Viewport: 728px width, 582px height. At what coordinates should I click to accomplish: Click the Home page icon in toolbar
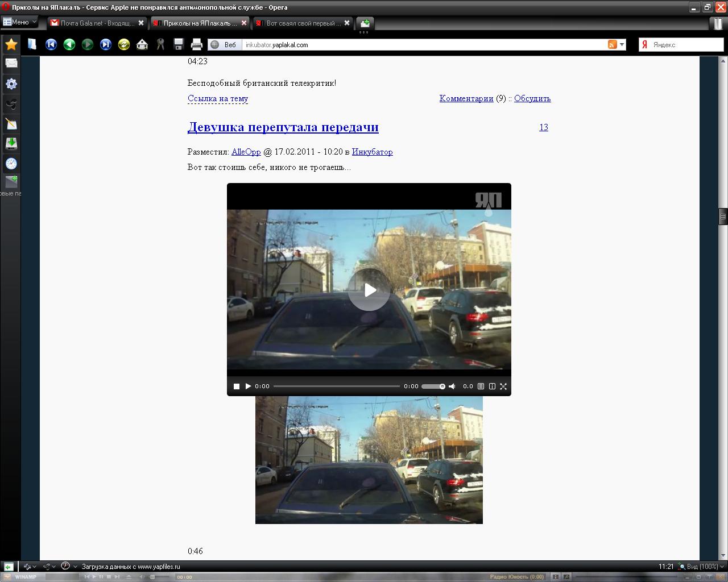(x=142, y=44)
